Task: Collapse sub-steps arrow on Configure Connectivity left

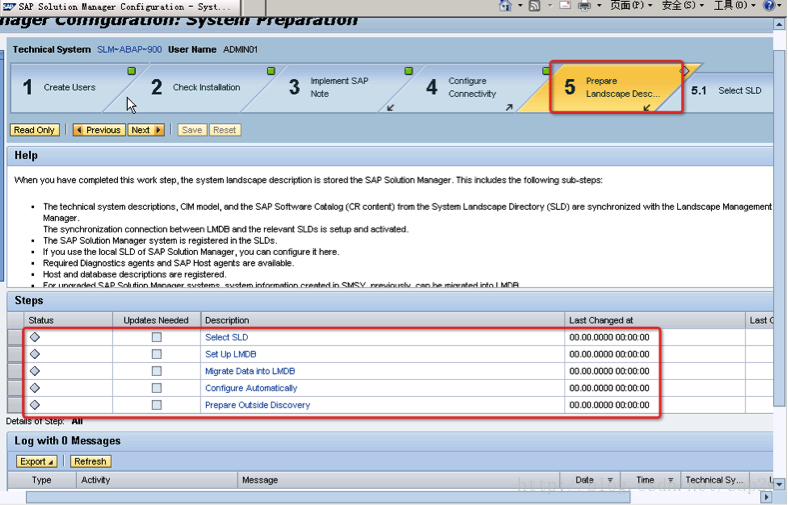Action: (x=390, y=108)
